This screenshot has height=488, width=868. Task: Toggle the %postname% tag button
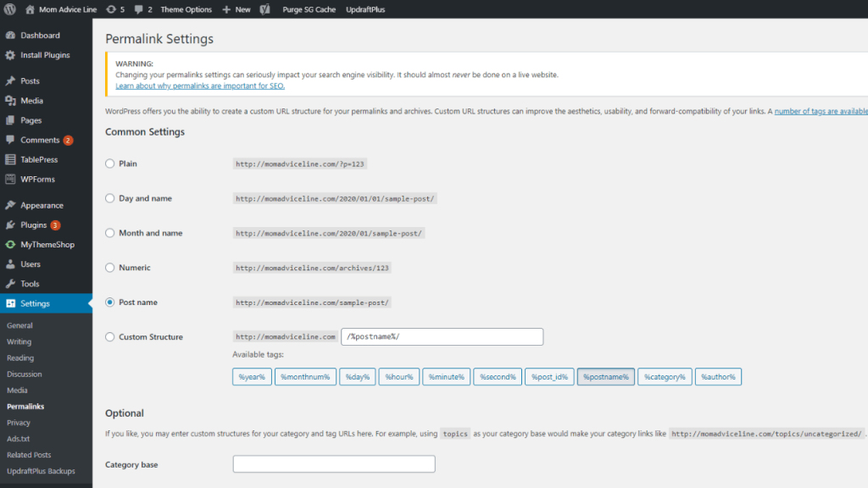(x=606, y=377)
